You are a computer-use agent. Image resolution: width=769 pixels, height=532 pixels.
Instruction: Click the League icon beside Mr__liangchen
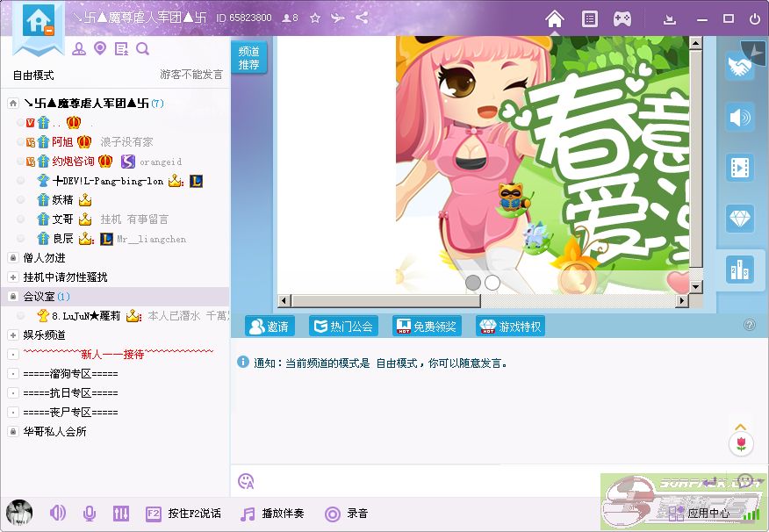[106, 240]
